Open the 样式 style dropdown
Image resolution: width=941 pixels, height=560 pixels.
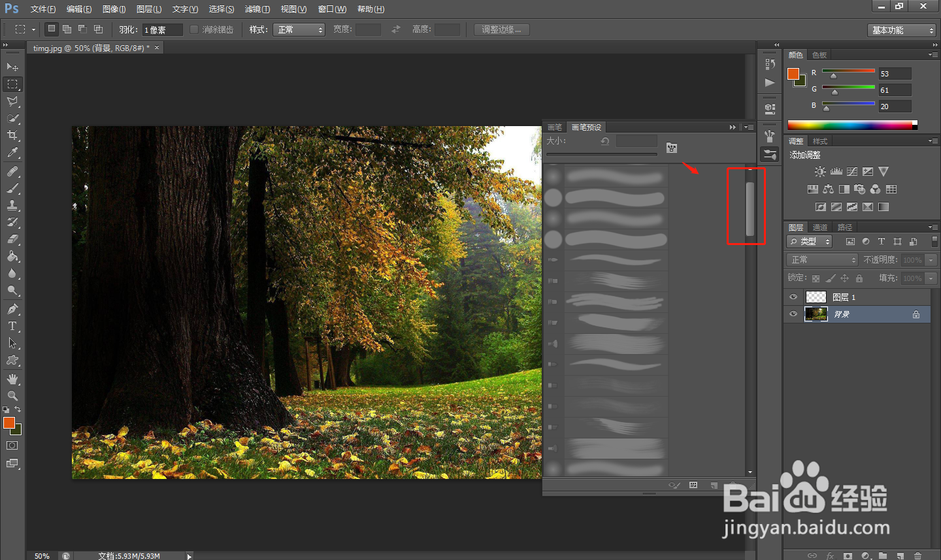(299, 29)
